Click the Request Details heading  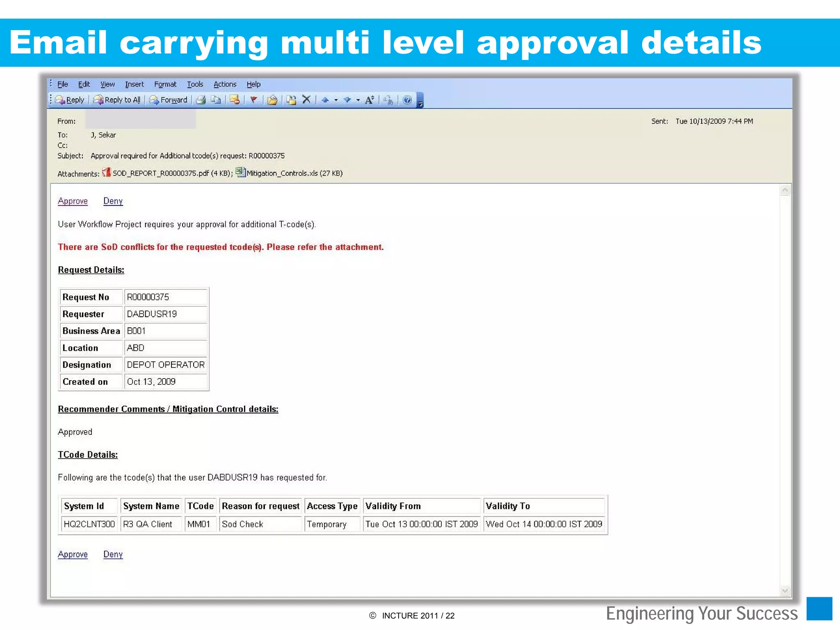click(x=91, y=270)
